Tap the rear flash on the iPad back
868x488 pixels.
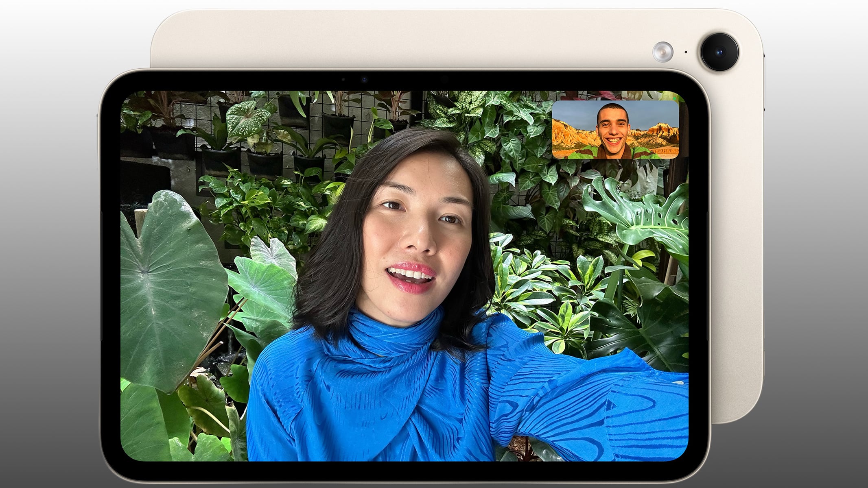(x=663, y=52)
